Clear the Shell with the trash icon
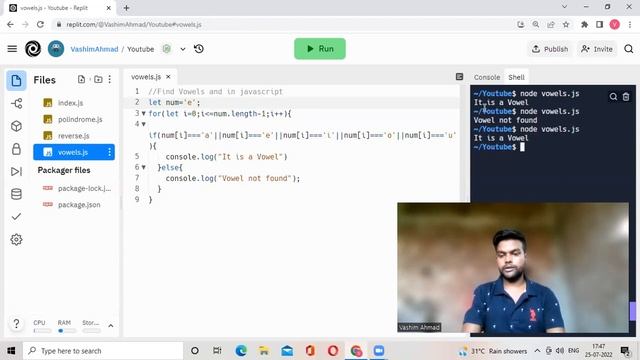Screen dimensions: 640x360 coord(626,97)
